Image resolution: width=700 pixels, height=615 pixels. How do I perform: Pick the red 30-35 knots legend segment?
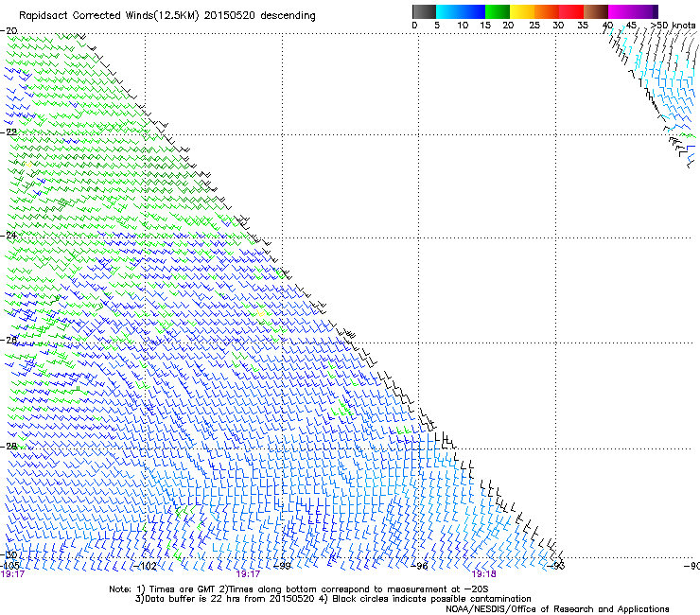571,11
